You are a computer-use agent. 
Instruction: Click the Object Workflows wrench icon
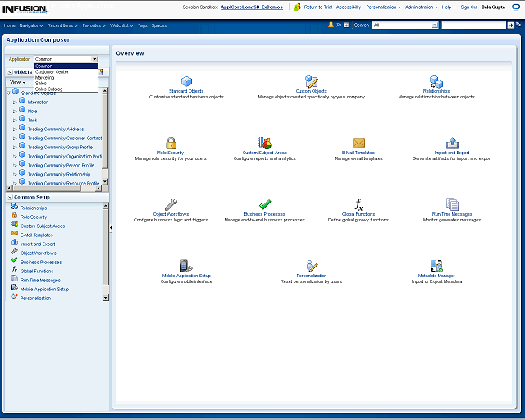tap(171, 204)
